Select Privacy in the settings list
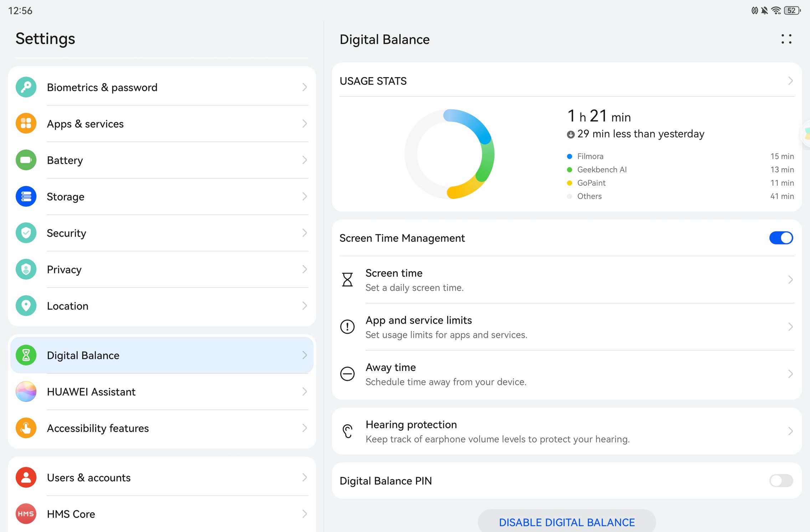Image resolution: width=810 pixels, height=532 pixels. pos(64,270)
